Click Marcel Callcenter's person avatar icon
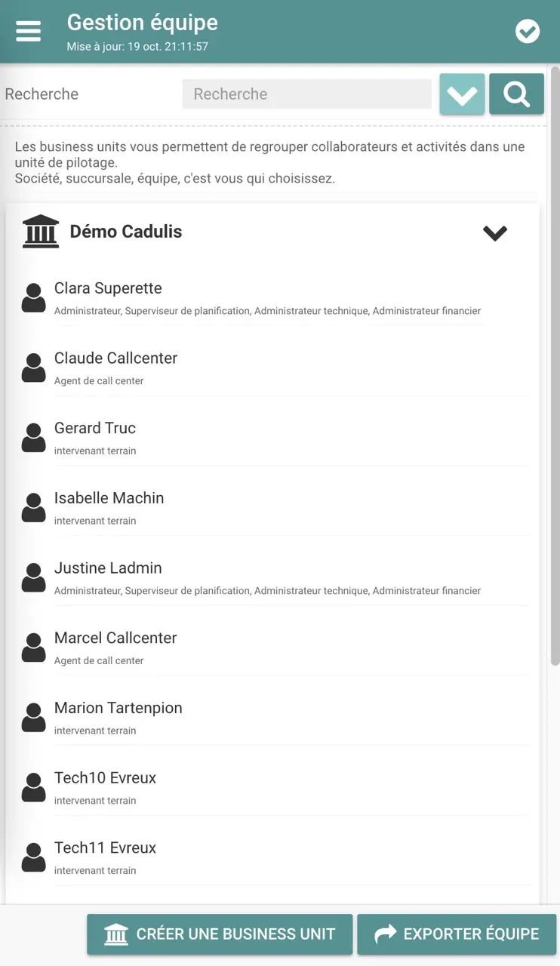 tap(33, 648)
